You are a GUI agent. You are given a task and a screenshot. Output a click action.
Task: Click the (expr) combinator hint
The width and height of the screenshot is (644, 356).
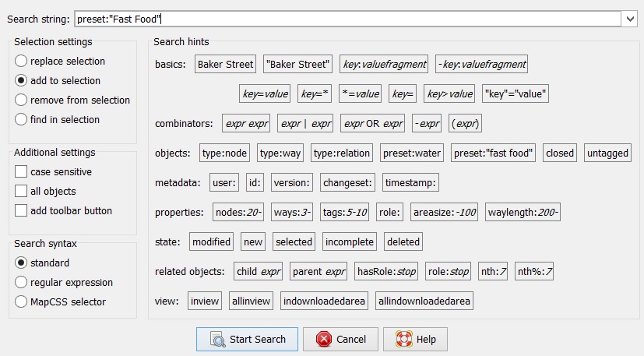[465, 123]
